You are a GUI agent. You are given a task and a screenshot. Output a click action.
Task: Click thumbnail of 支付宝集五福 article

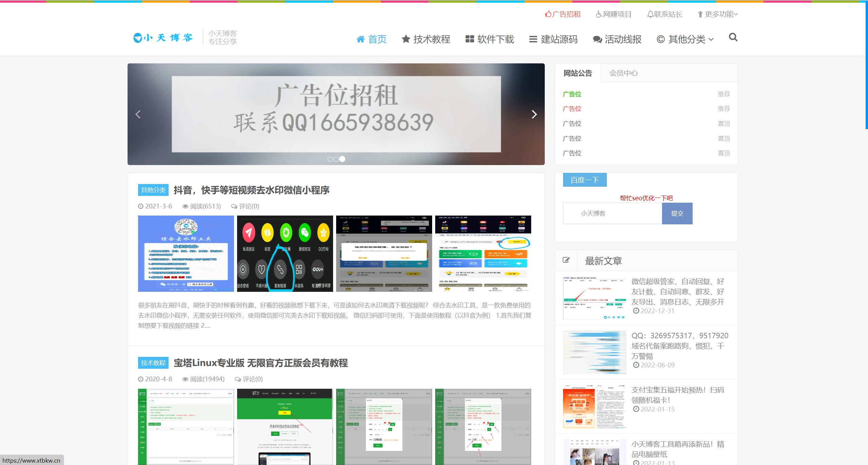tap(595, 406)
